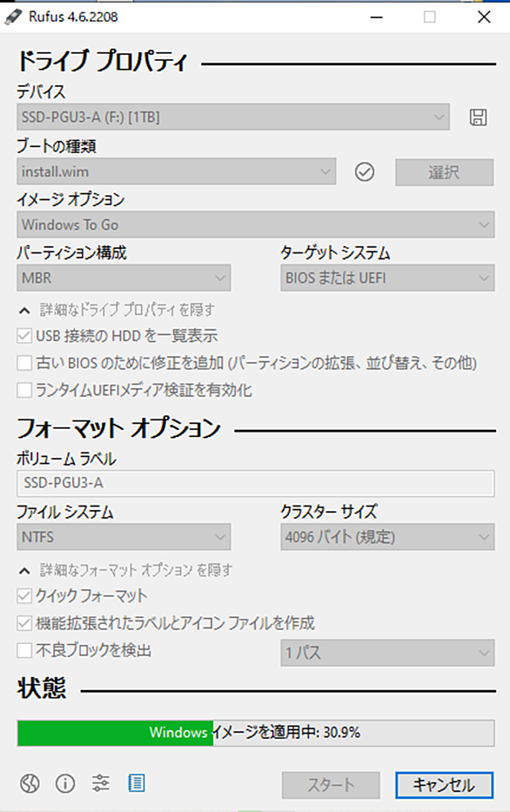Click the save disk image icon
The image size is (510, 812).
[478, 117]
